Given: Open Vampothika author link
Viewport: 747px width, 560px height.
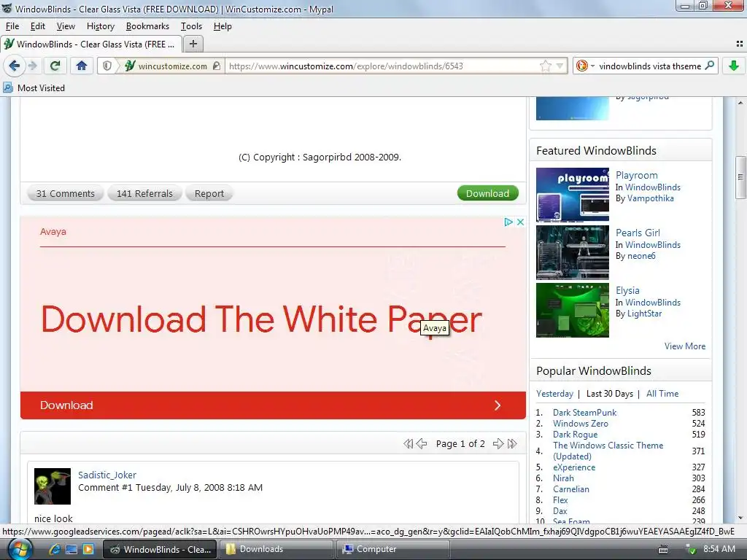Looking at the screenshot, I should pos(650,198).
